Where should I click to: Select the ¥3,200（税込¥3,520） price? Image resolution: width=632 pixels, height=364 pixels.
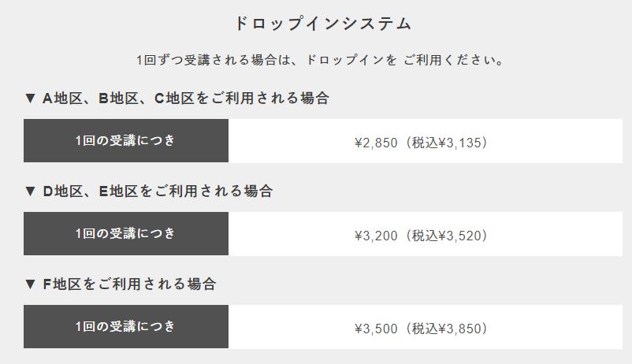[x=421, y=236]
